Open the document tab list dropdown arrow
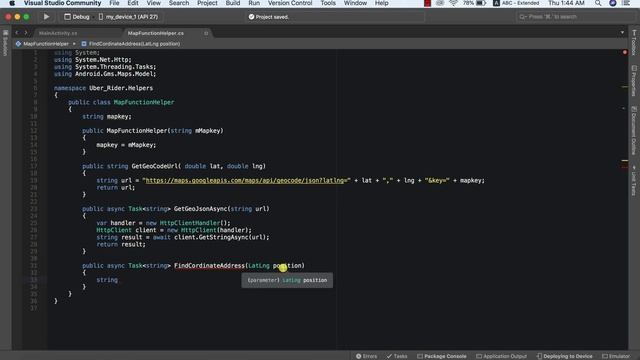The height and width of the screenshot is (360, 640). [x=622, y=33]
